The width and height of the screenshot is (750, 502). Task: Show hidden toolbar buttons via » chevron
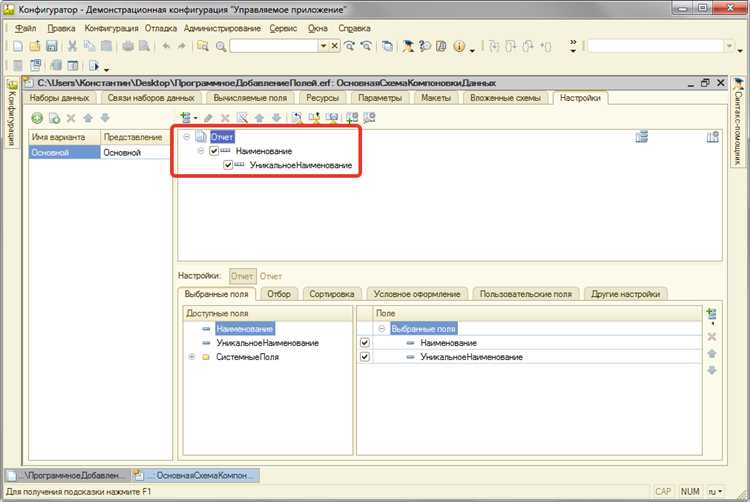[x=573, y=46]
